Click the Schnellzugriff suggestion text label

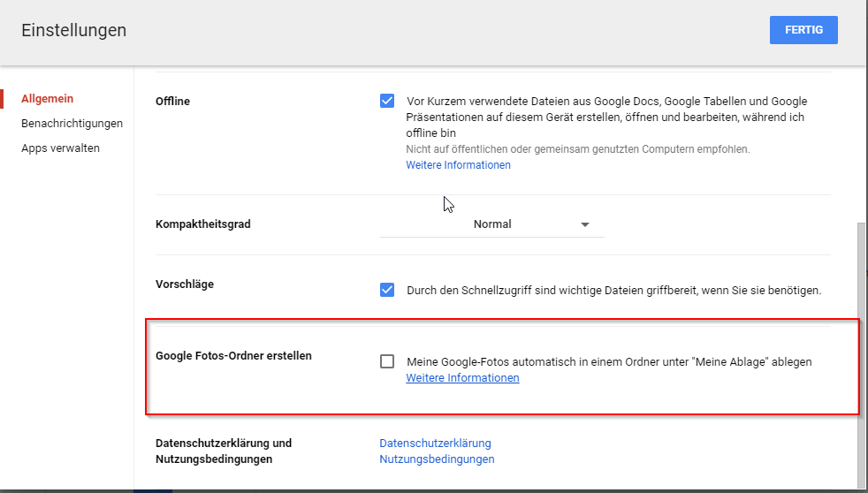coord(613,290)
